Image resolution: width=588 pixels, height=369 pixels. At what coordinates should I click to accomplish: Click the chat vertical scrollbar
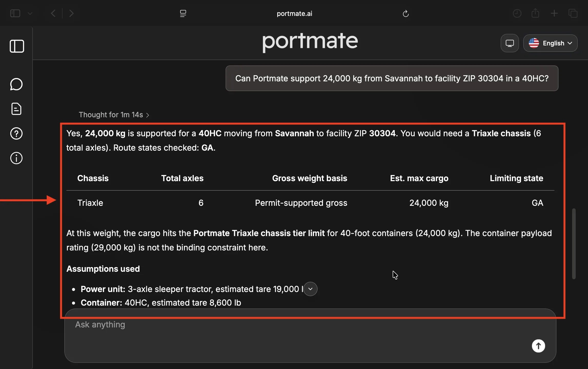[574, 244]
